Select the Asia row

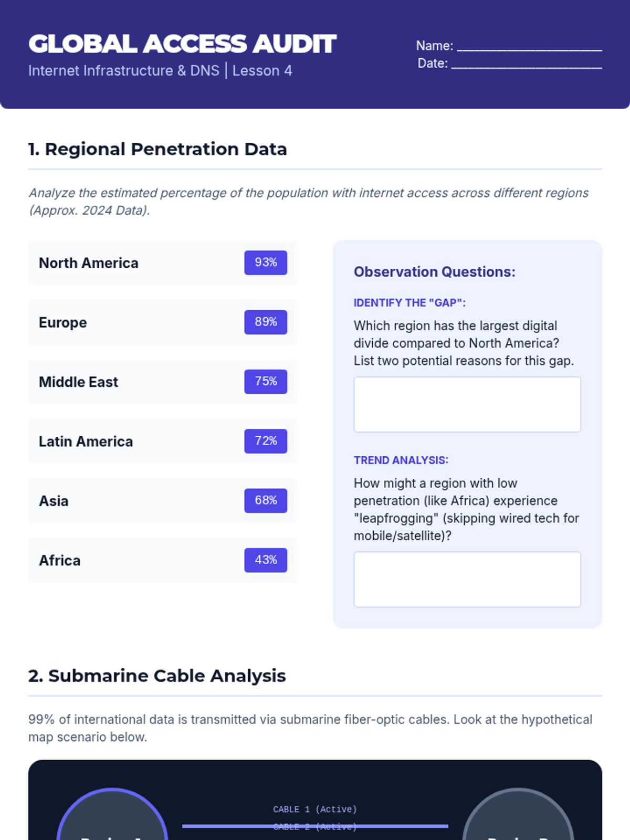163,501
